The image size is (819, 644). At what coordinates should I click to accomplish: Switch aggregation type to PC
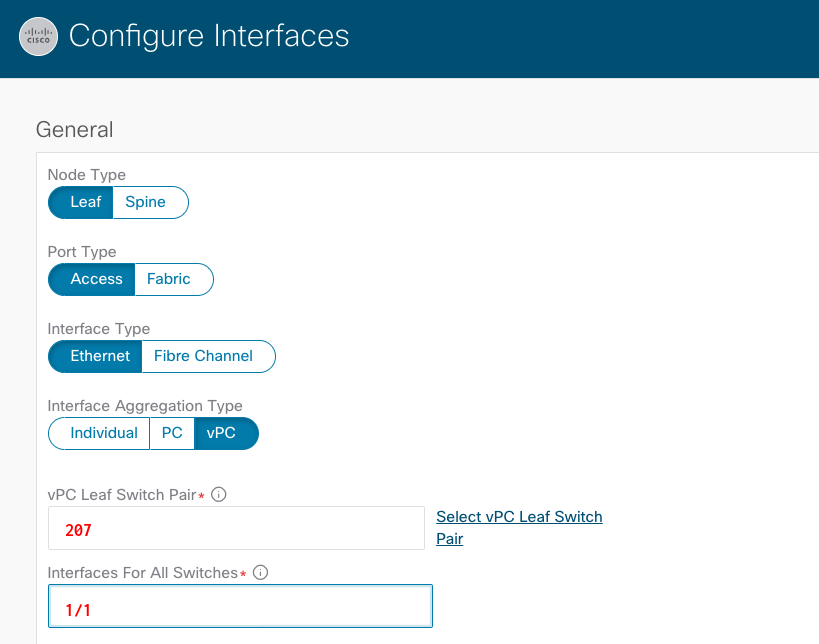[x=172, y=434]
